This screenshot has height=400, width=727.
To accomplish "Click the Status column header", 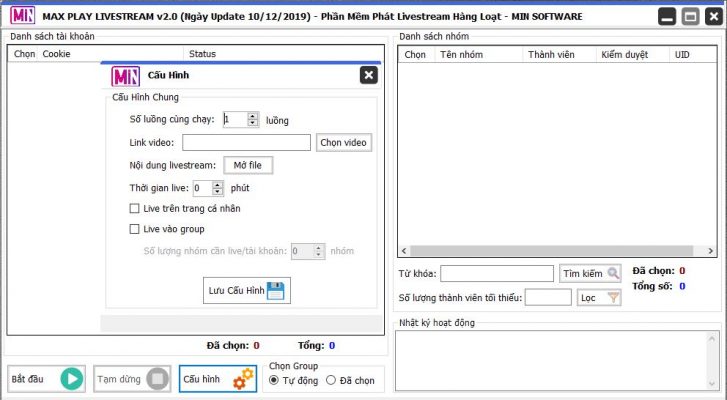I will tap(202, 54).
